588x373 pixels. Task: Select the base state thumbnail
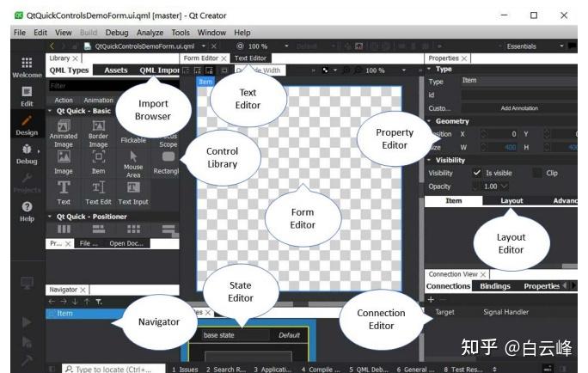(248, 345)
